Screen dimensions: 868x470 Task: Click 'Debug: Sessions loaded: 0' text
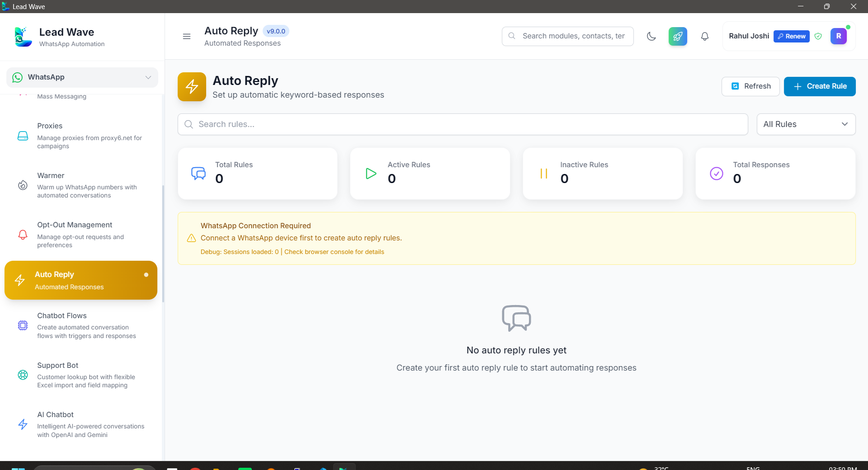click(x=240, y=252)
